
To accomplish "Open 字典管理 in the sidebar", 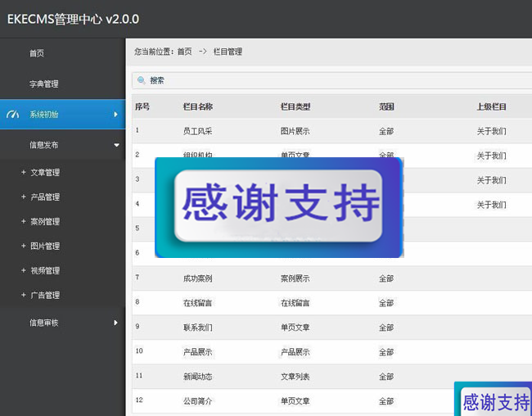I will tap(43, 84).
